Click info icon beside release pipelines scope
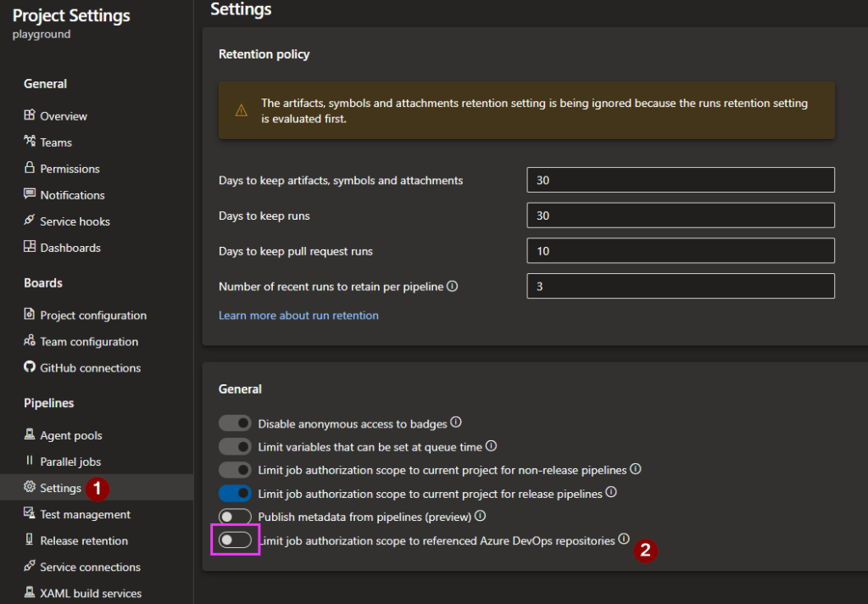 (611, 492)
